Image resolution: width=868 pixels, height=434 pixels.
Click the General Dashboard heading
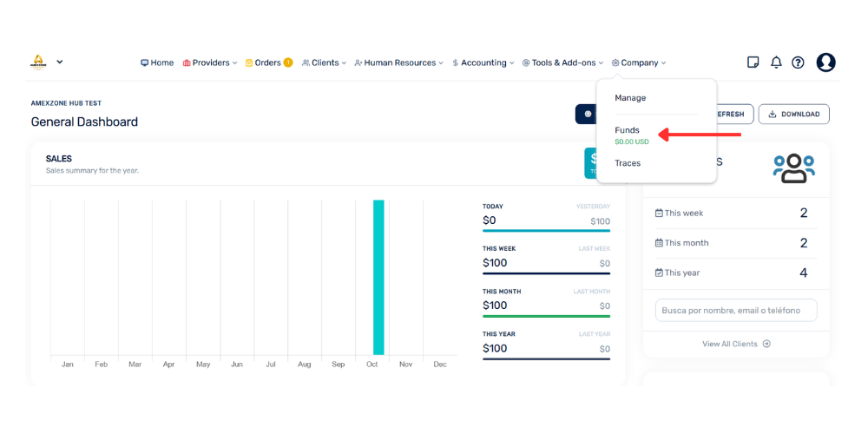click(84, 122)
